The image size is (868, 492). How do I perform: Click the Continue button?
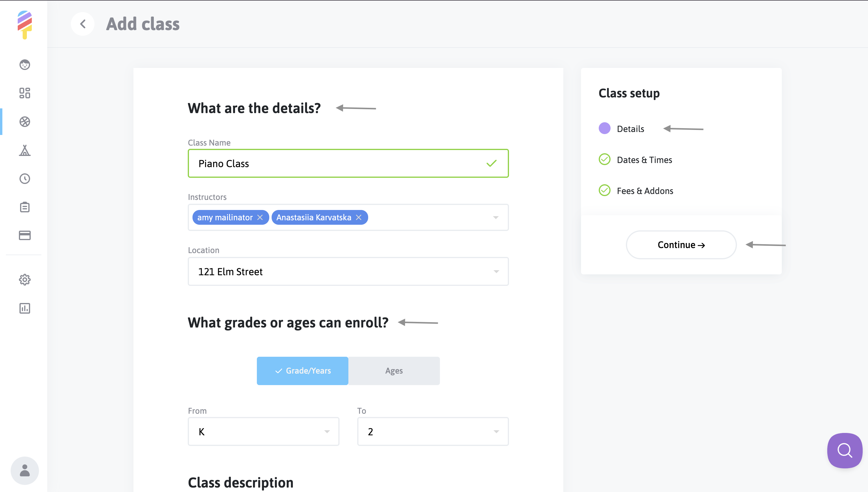coord(681,245)
